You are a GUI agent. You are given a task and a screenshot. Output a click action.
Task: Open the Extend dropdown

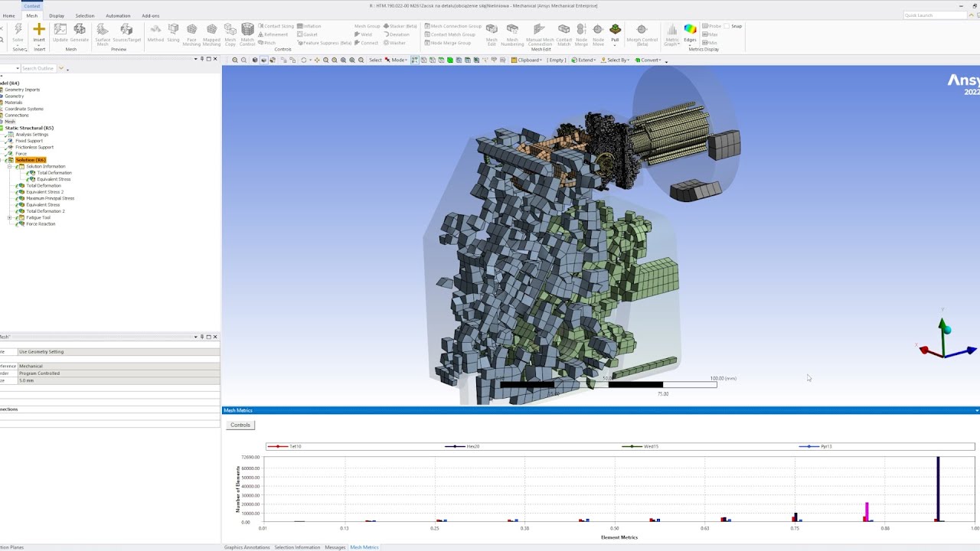[584, 60]
